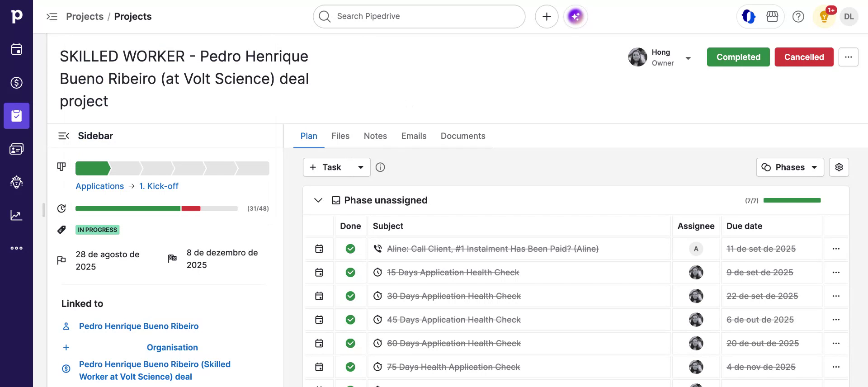Open the Phases view dropdown
Image resolution: width=868 pixels, height=387 pixels.
[790, 167]
